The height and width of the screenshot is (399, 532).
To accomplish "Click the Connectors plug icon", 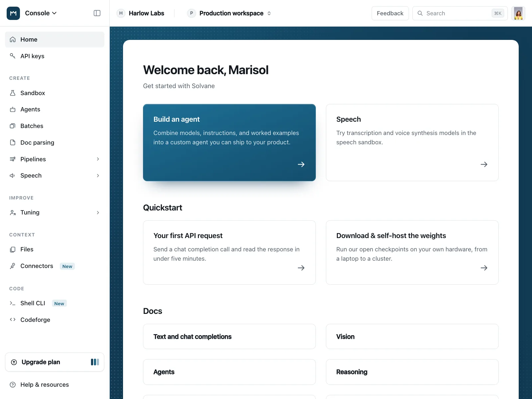I will [13, 266].
